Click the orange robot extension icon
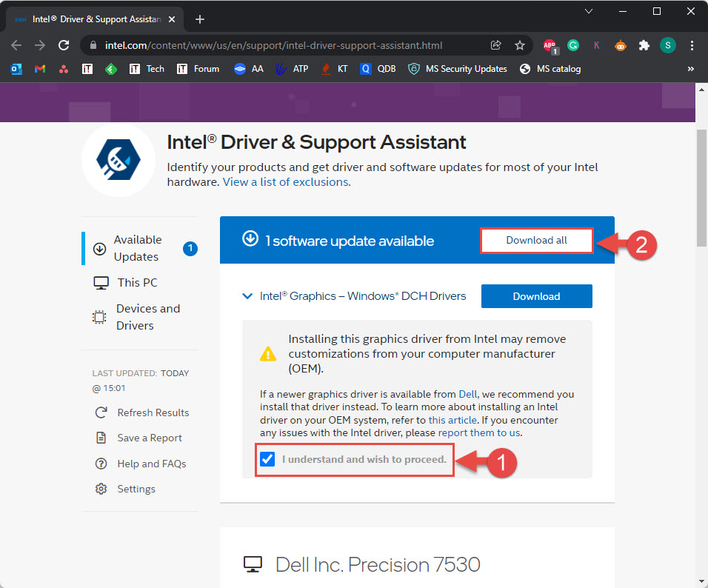The image size is (708, 588). click(x=621, y=45)
